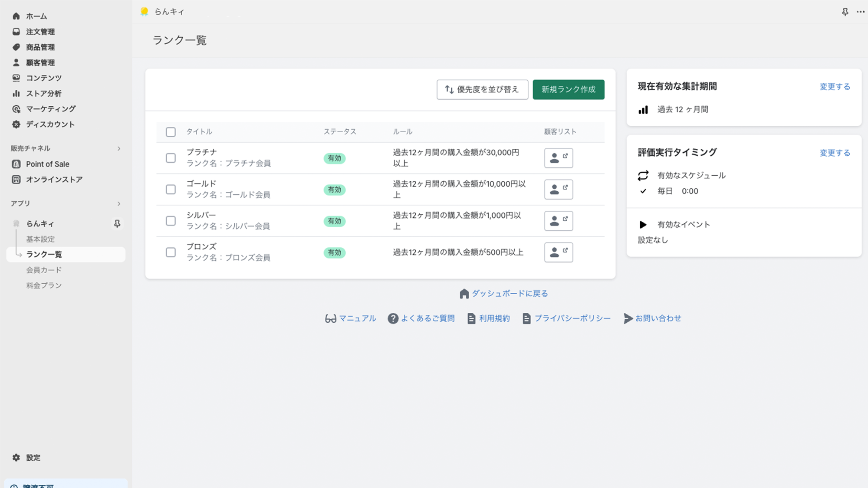Open the ブロンズ rank title
The width and height of the screenshot is (868, 488).
(201, 246)
